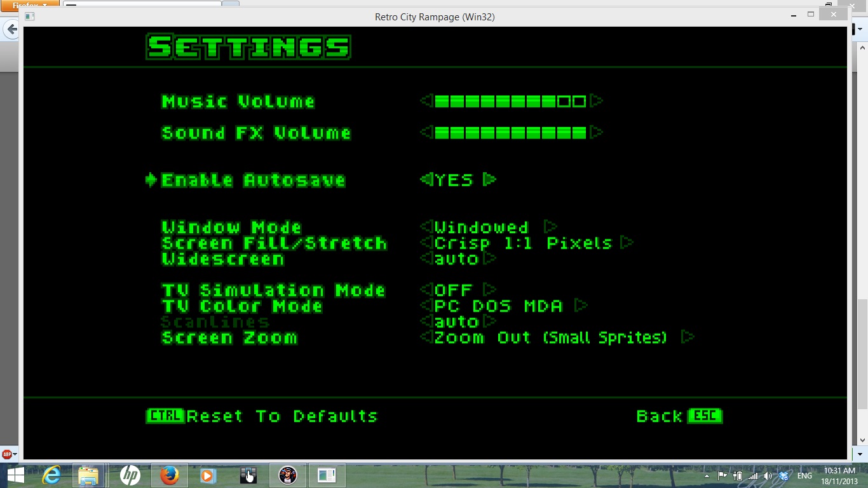Change Screen Zoom using left arrow
The height and width of the screenshot is (488, 868).
[426, 337]
